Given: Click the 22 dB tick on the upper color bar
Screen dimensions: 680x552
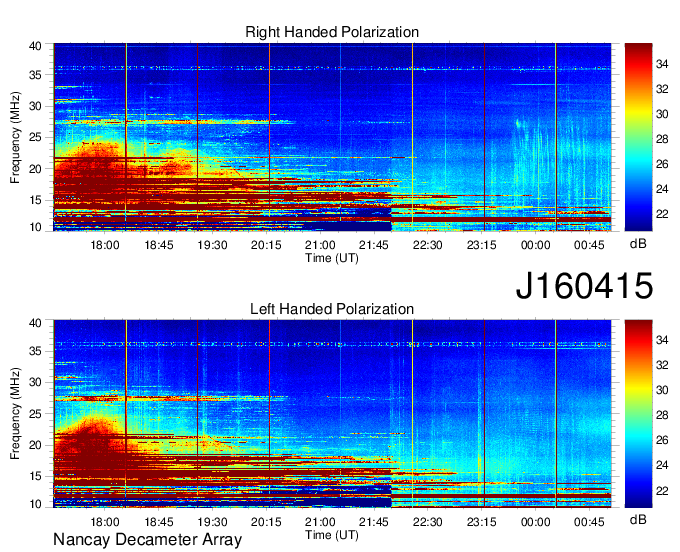Looking at the screenshot, I should coord(662,214).
